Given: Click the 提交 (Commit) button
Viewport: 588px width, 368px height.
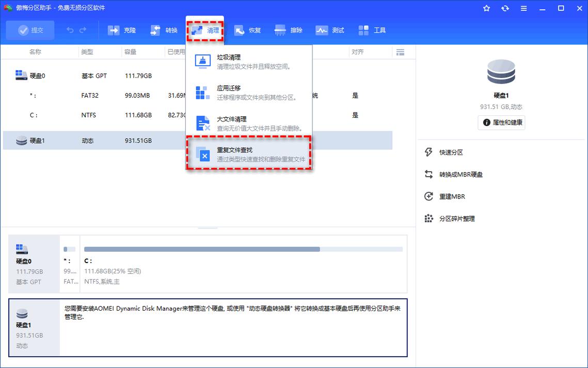Looking at the screenshot, I should pos(30,30).
